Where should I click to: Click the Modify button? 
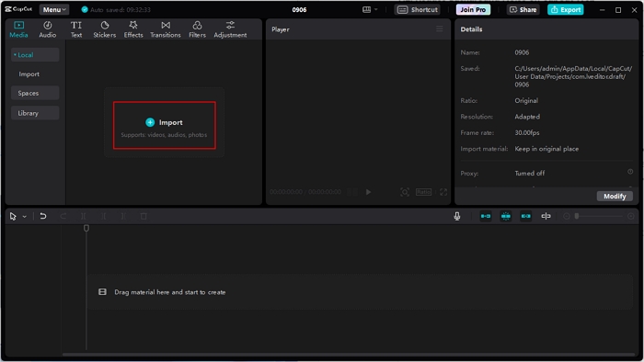click(615, 197)
